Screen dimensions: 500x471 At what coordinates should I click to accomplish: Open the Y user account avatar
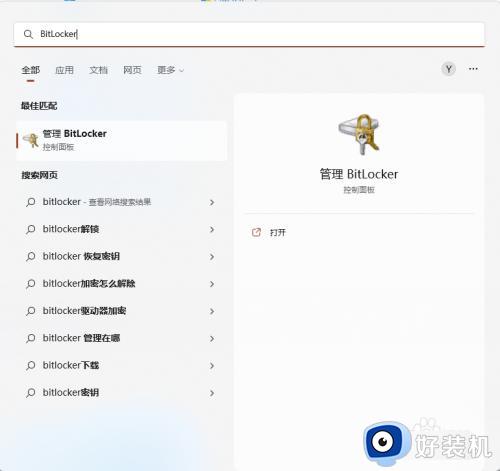click(x=449, y=69)
